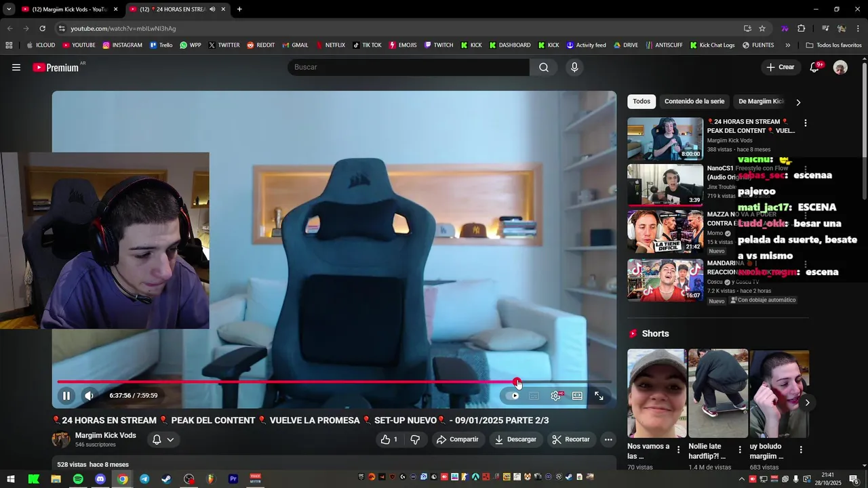Pause the video playback
Image resolution: width=868 pixels, height=488 pixels.
tap(66, 396)
